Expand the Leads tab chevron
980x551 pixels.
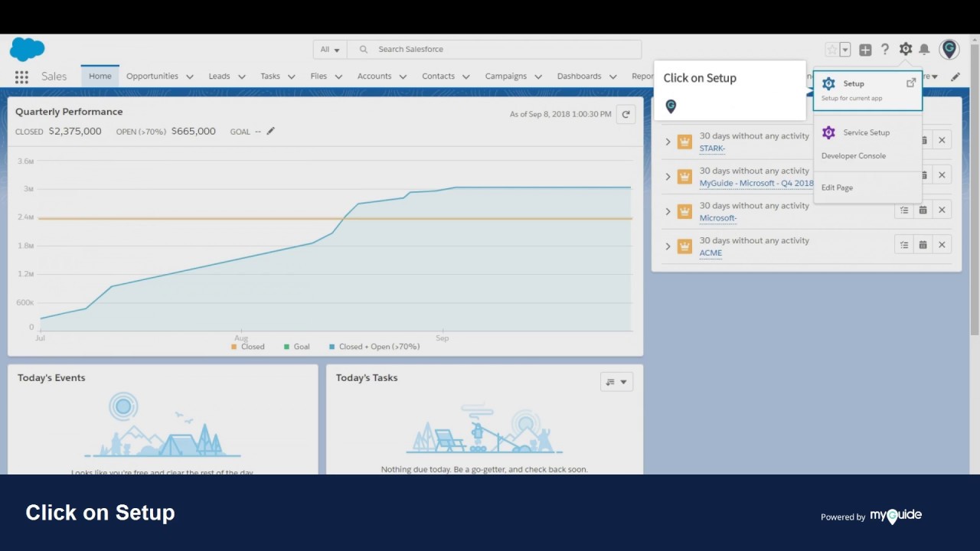[241, 77]
